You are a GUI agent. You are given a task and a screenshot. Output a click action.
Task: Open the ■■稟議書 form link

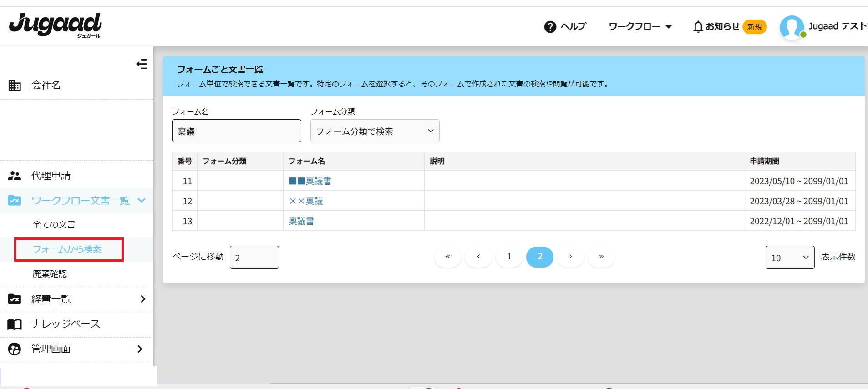click(x=310, y=181)
